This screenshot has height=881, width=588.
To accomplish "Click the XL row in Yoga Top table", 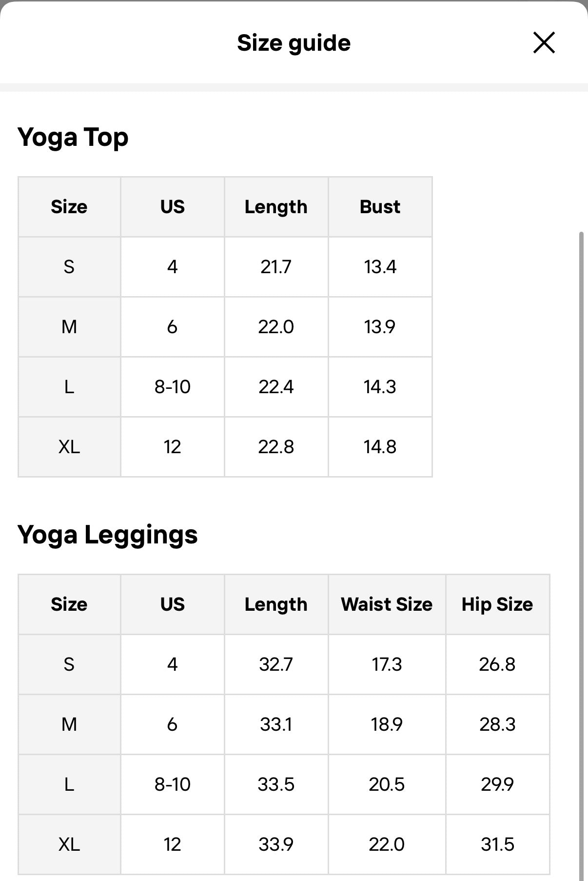I will pos(69,447).
